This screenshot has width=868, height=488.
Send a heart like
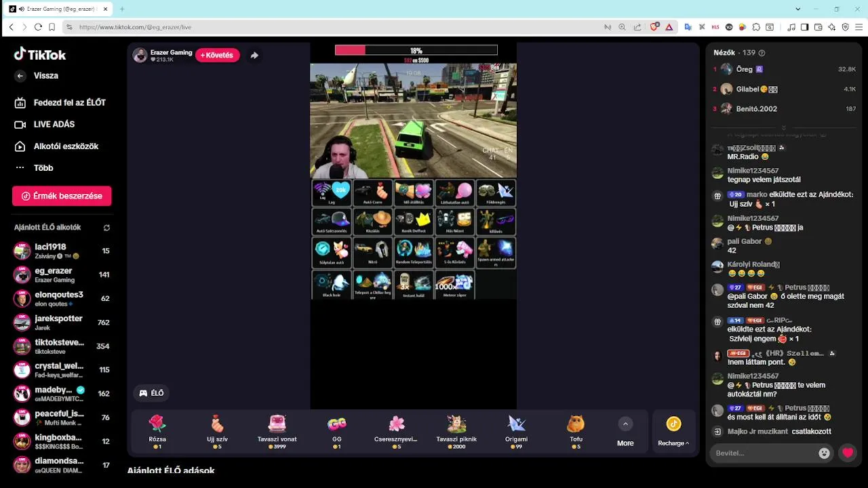(x=848, y=453)
